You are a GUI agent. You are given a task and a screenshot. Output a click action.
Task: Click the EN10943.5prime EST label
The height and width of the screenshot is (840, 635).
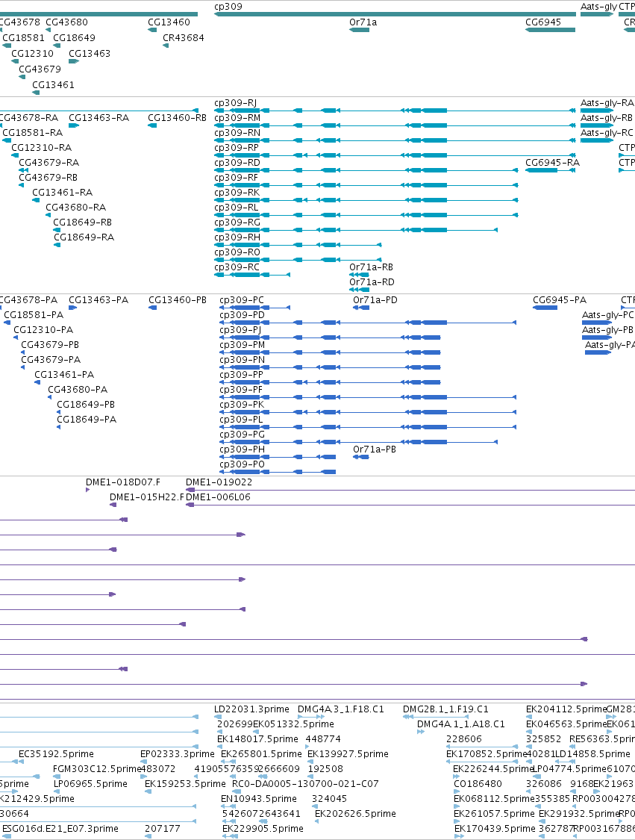[259, 799]
